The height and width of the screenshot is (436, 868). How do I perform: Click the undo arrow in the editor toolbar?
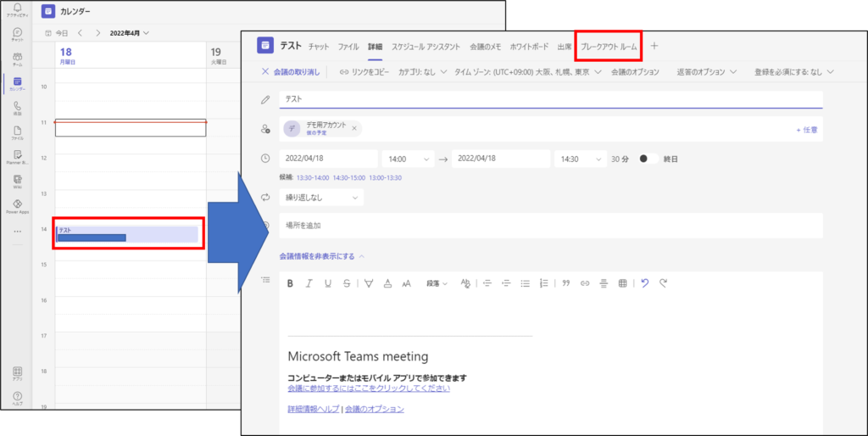click(645, 283)
